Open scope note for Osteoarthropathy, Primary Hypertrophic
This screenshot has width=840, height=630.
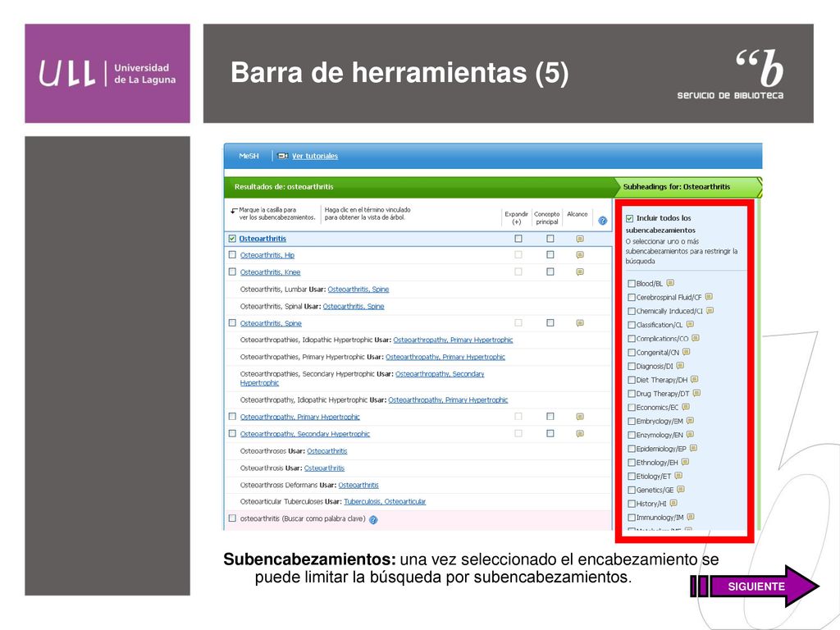point(580,417)
